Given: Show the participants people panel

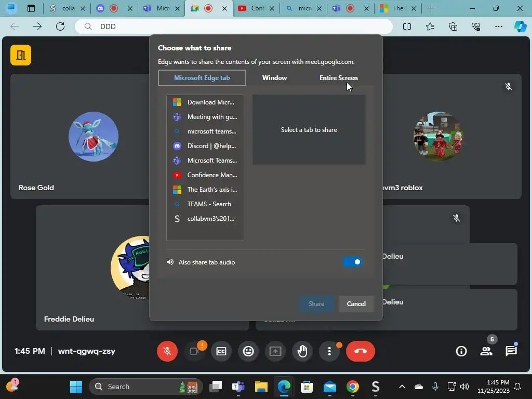Looking at the screenshot, I should 486,351.
